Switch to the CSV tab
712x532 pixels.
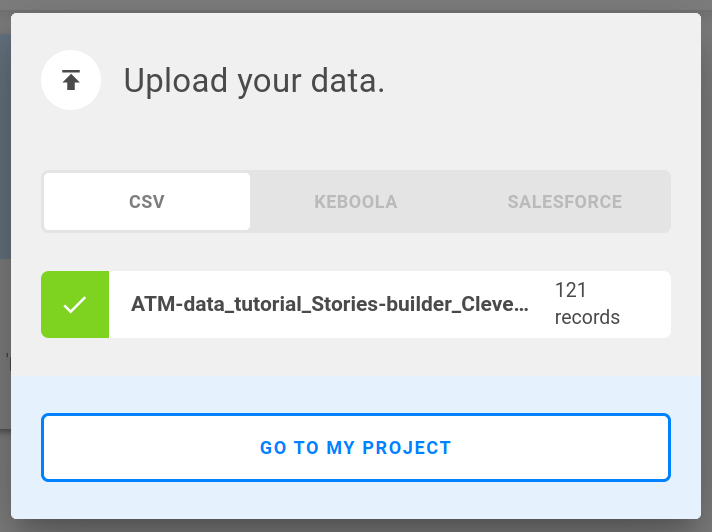point(147,202)
